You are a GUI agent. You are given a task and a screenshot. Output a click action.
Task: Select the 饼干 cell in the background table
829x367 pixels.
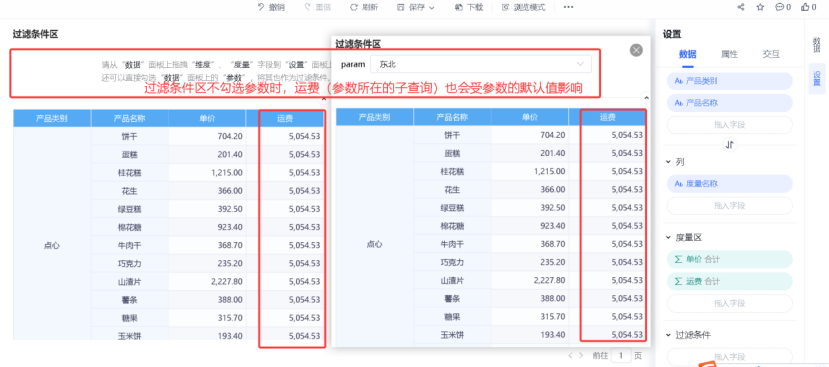pos(130,136)
